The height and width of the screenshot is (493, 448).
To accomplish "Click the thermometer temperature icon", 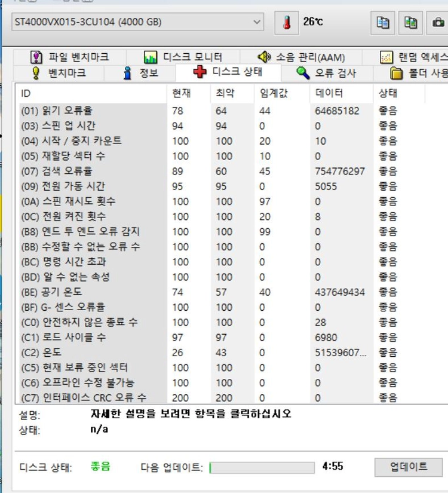I will point(286,23).
